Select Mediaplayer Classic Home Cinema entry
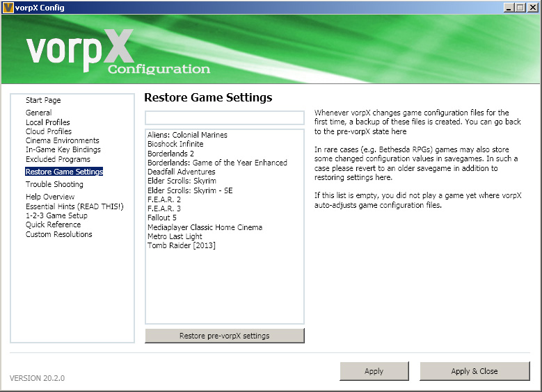This screenshot has height=392, width=542. (x=205, y=227)
